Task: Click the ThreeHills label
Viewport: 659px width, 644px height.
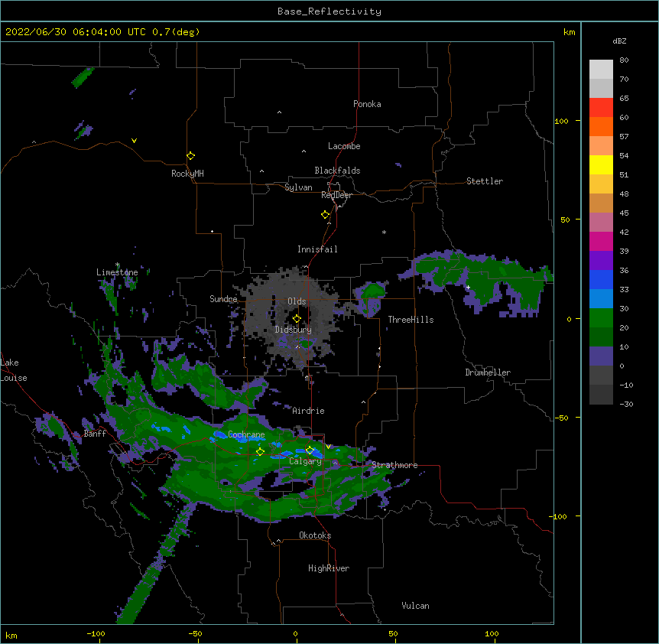Action: pyautogui.click(x=411, y=320)
